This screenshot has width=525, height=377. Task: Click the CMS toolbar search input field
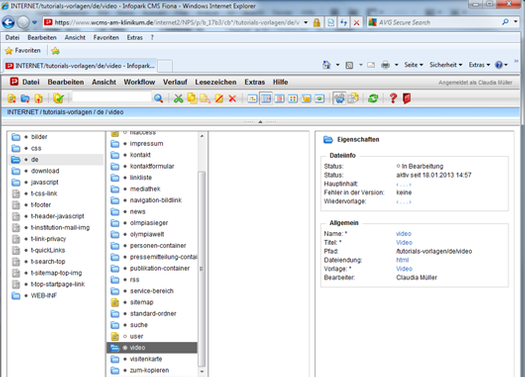click(x=112, y=97)
